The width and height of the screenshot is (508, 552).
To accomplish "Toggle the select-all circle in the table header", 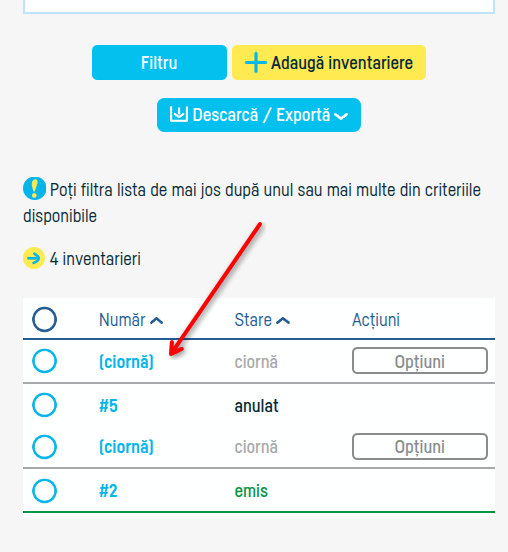I will (x=44, y=320).
